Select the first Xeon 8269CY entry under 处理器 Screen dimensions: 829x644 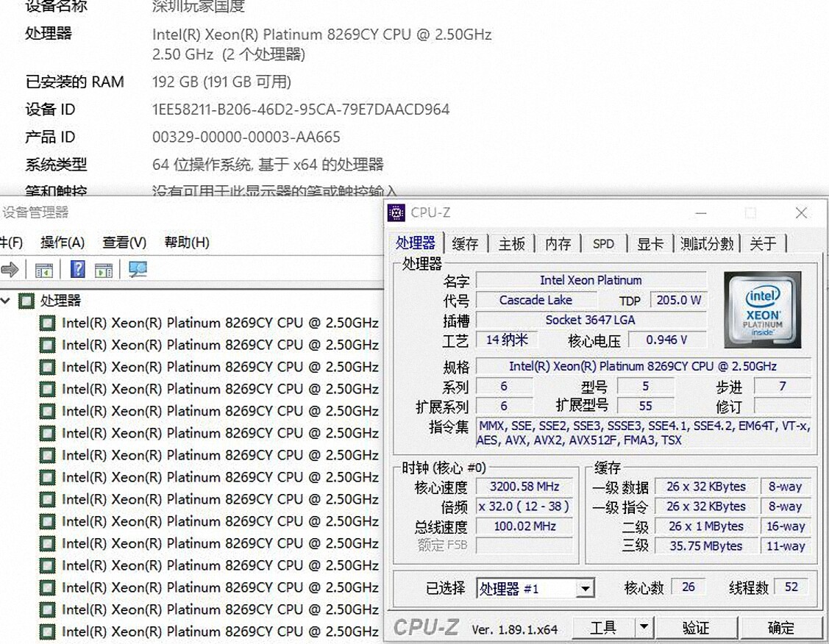pos(220,323)
